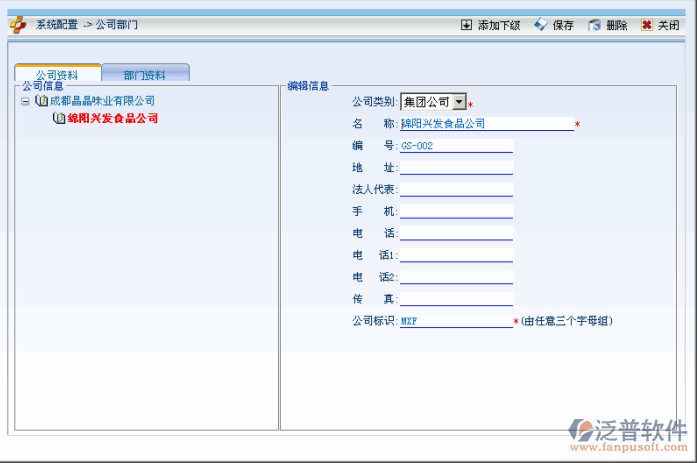Switch to the 公司资料 tab
The height and width of the screenshot is (463, 698).
[x=57, y=74]
